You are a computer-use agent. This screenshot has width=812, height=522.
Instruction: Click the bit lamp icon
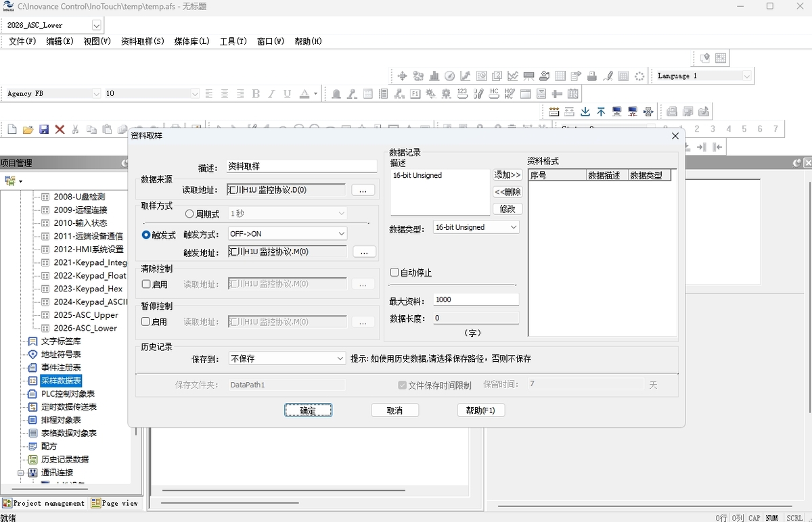(x=336, y=93)
